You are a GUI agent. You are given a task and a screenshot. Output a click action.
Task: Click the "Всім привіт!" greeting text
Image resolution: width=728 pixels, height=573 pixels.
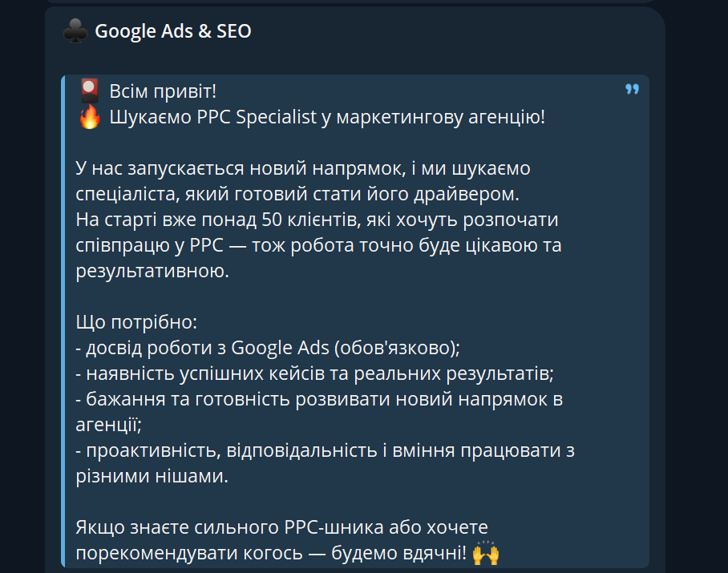tap(163, 91)
